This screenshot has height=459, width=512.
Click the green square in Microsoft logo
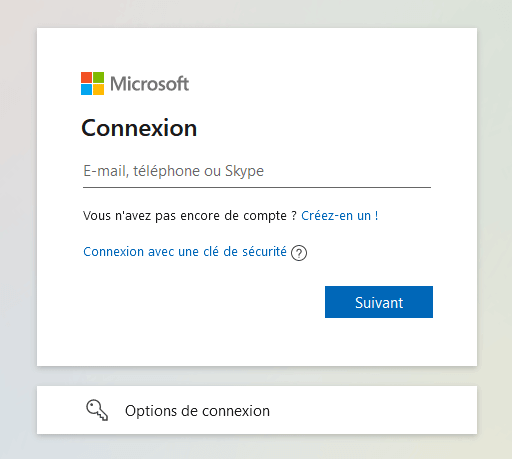point(98,77)
